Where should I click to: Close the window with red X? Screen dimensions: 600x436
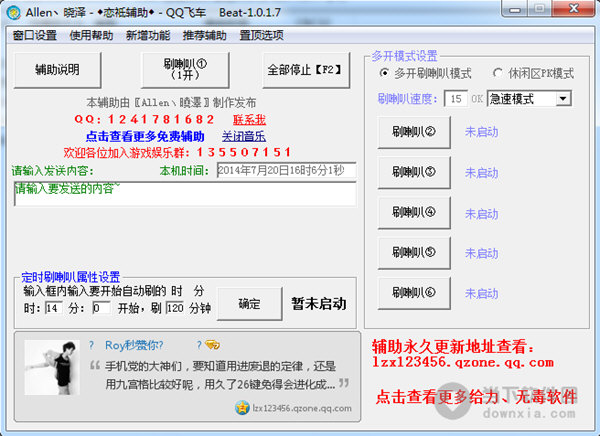click(x=573, y=9)
